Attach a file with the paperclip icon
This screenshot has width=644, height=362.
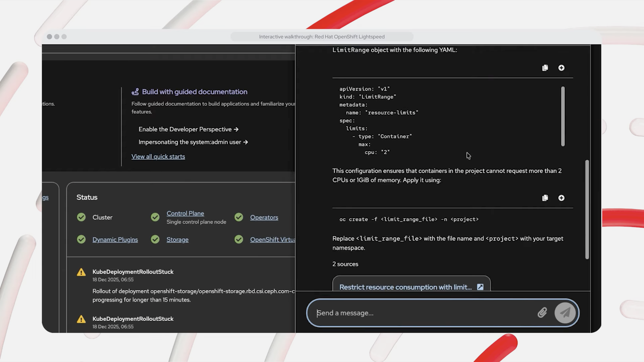coord(542,313)
